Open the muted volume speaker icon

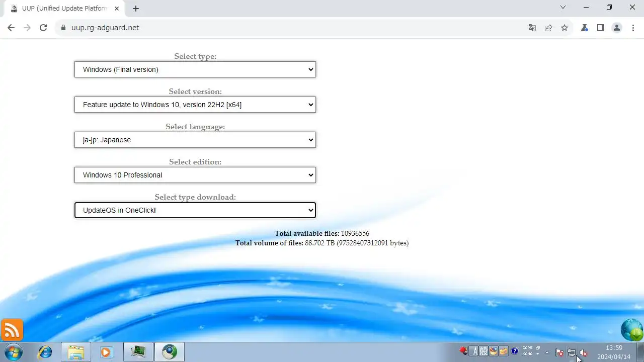584,352
